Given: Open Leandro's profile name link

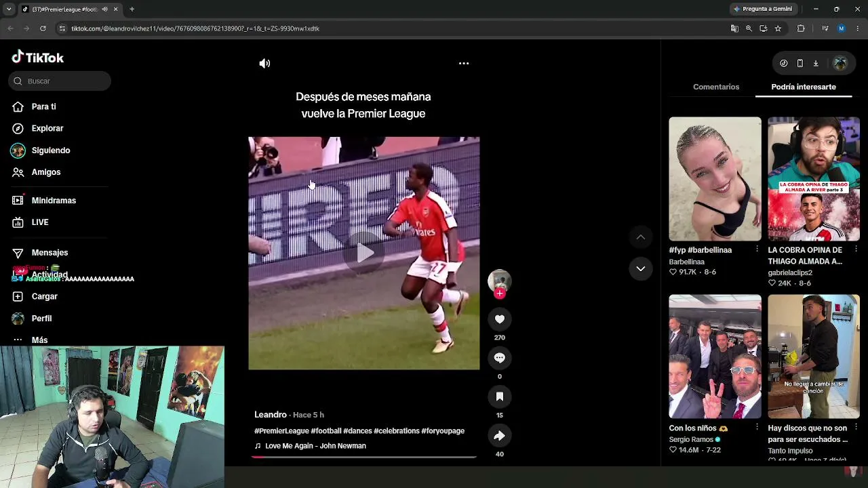Looking at the screenshot, I should point(271,414).
